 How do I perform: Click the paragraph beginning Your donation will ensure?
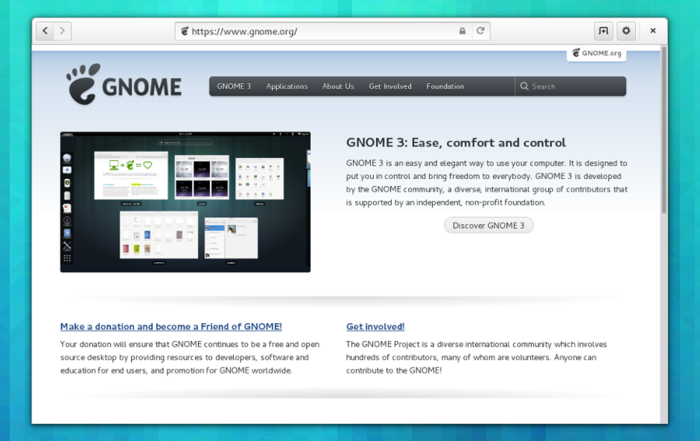tap(190, 357)
